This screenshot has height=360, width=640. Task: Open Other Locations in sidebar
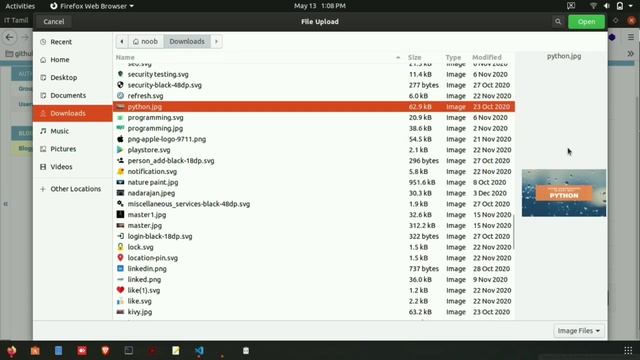click(x=73, y=189)
